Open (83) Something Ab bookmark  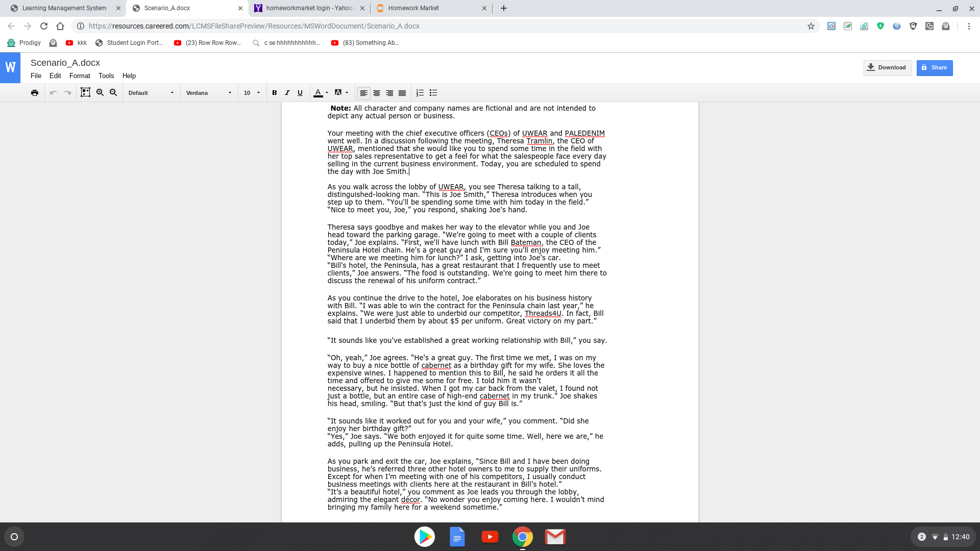coord(365,43)
